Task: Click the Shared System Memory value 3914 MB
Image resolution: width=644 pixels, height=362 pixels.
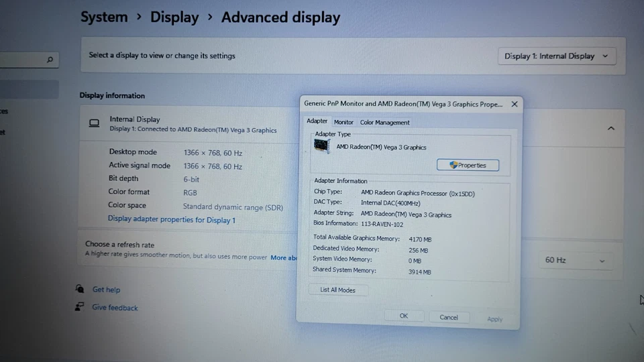Action: pyautogui.click(x=419, y=271)
